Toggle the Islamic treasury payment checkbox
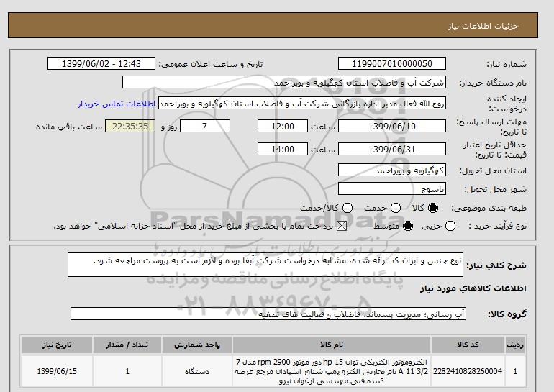 pos(341,226)
